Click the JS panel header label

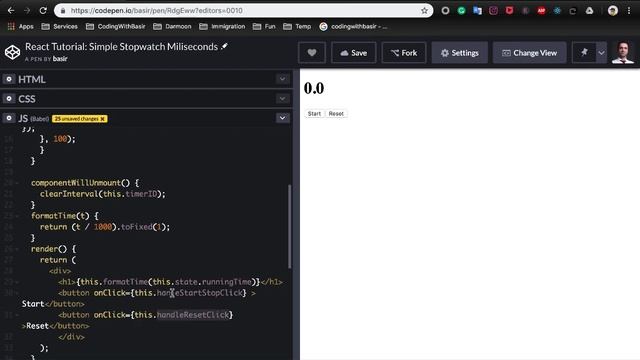[x=23, y=118]
